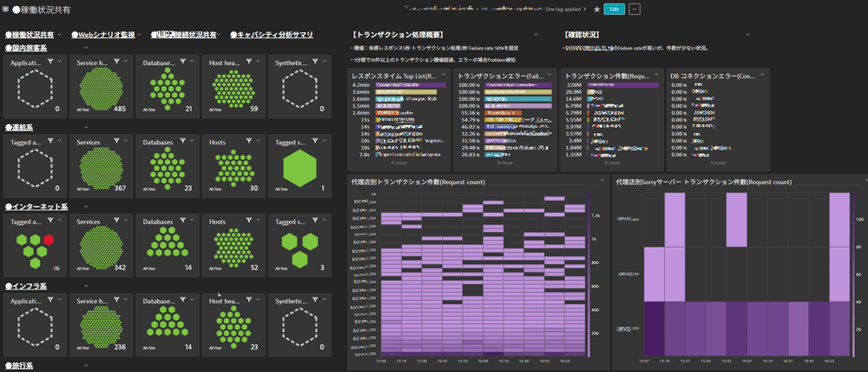Expand chevron next to ●国内旅客系 header
The image size is (868, 372).
point(86,48)
